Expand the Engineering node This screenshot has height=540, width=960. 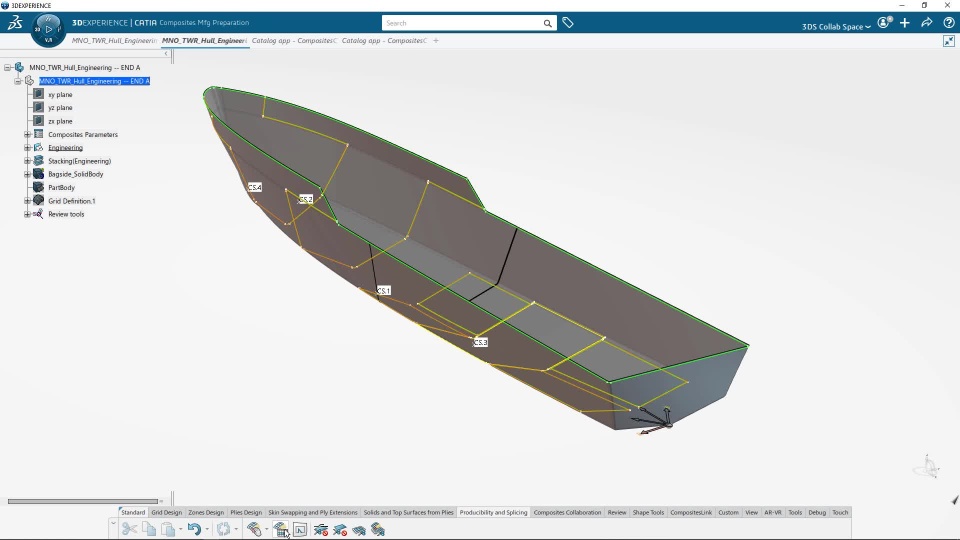pos(27,148)
